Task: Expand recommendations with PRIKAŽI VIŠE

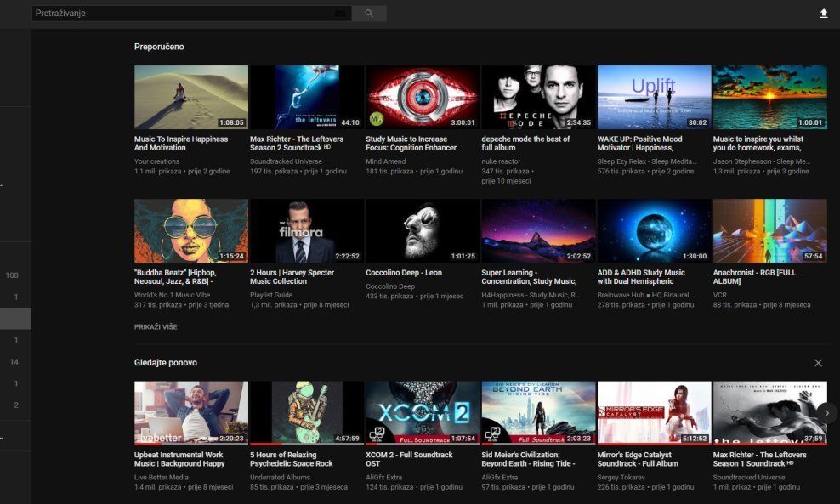Action: pyautogui.click(x=156, y=326)
